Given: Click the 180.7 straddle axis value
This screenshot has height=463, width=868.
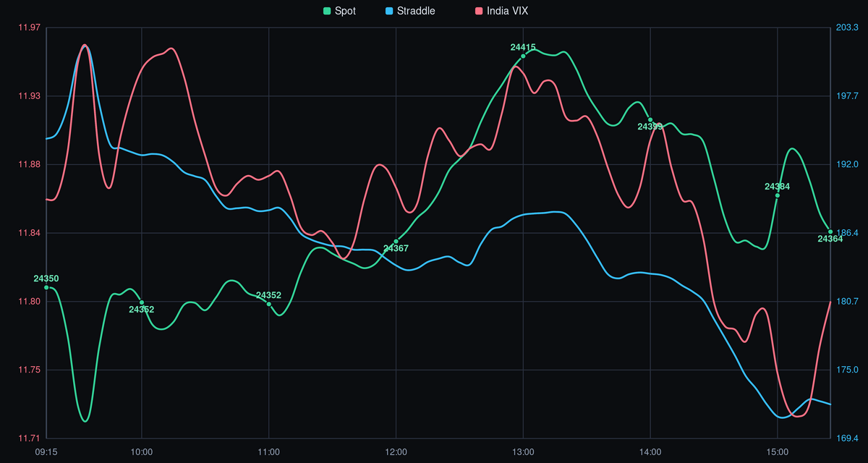Looking at the screenshot, I should (x=847, y=302).
